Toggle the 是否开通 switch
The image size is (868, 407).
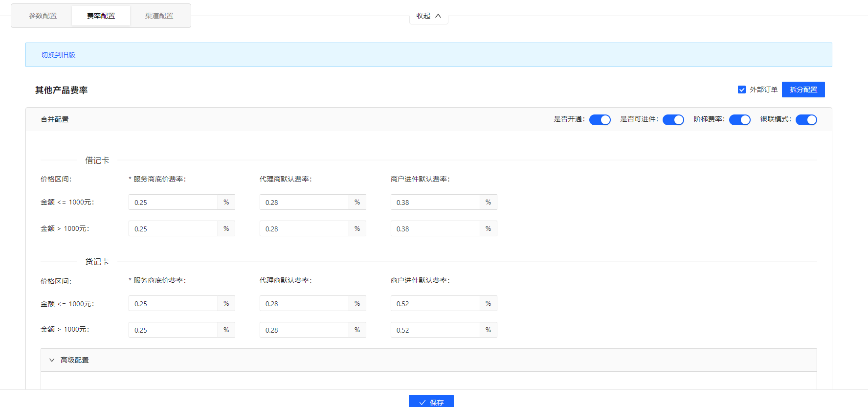pyautogui.click(x=600, y=120)
